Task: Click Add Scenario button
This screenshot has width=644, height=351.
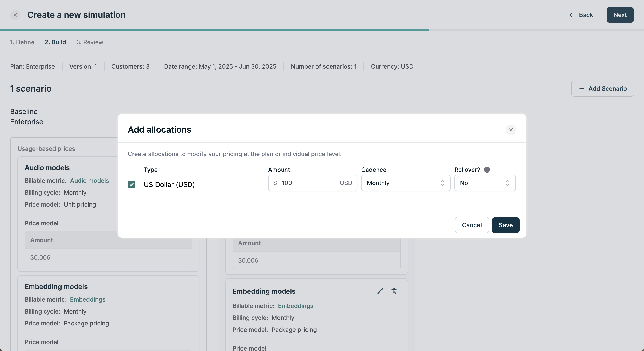Action: coord(602,89)
